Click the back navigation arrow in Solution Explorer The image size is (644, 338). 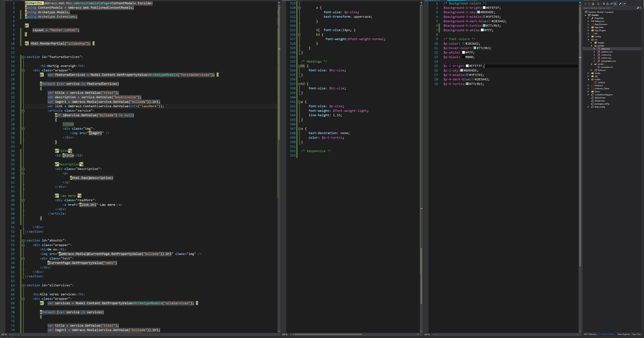click(585, 4)
